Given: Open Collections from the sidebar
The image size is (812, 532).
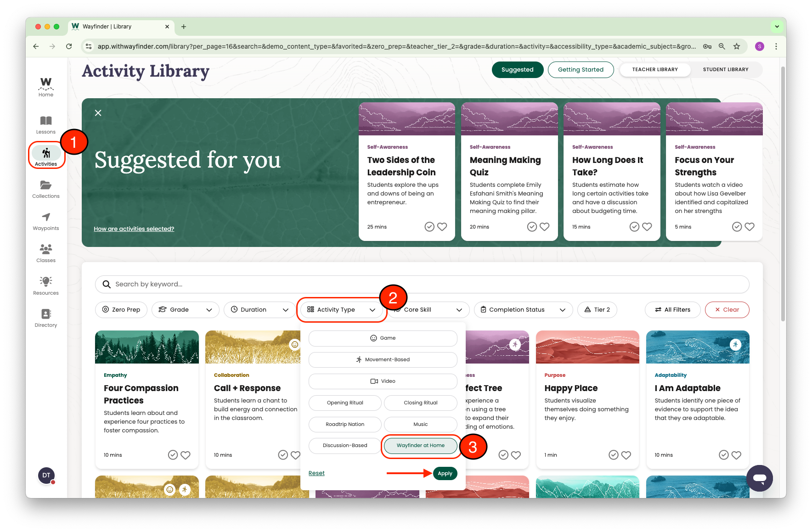Looking at the screenshot, I should 45,188.
